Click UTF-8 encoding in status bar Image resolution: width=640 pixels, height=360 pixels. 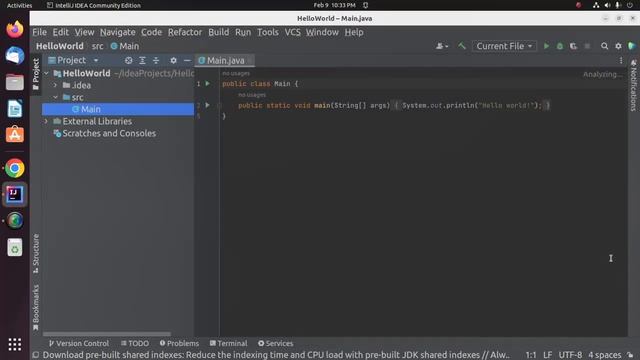570,355
